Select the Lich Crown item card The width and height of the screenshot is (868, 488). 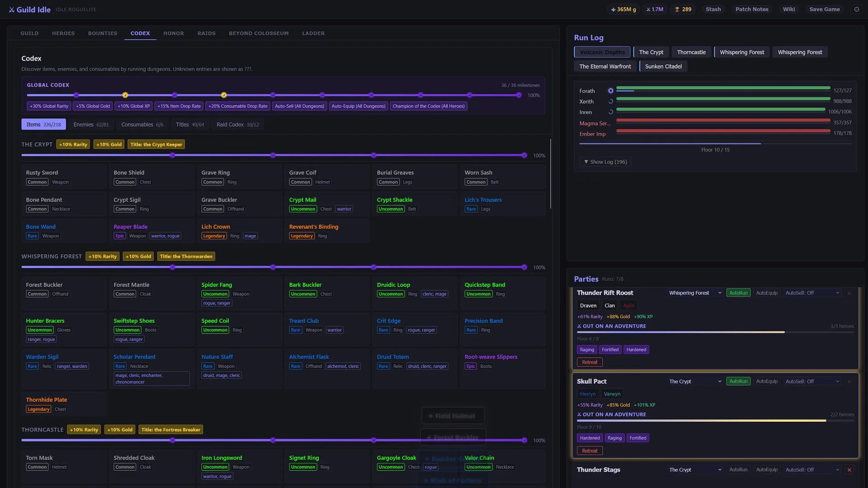click(x=238, y=231)
